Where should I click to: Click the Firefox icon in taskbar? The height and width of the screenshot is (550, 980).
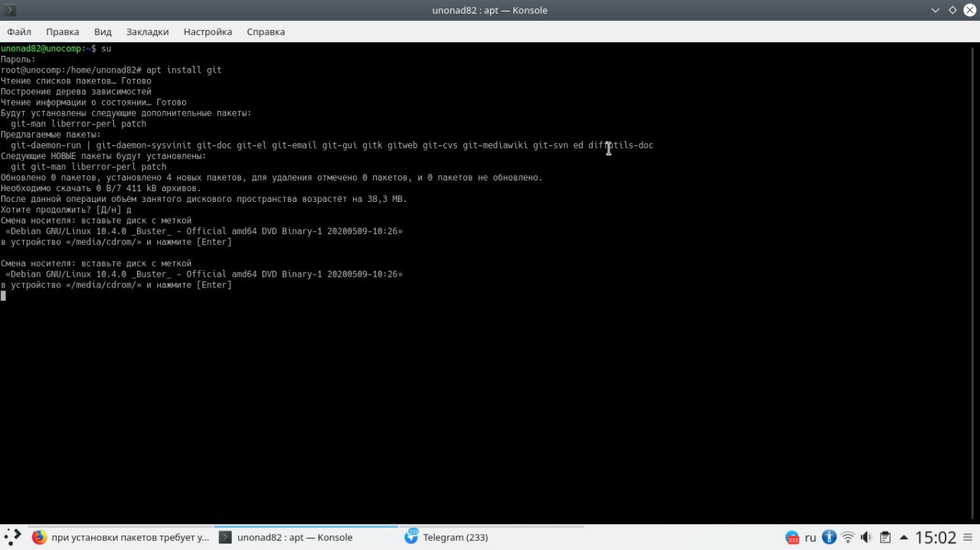point(40,537)
